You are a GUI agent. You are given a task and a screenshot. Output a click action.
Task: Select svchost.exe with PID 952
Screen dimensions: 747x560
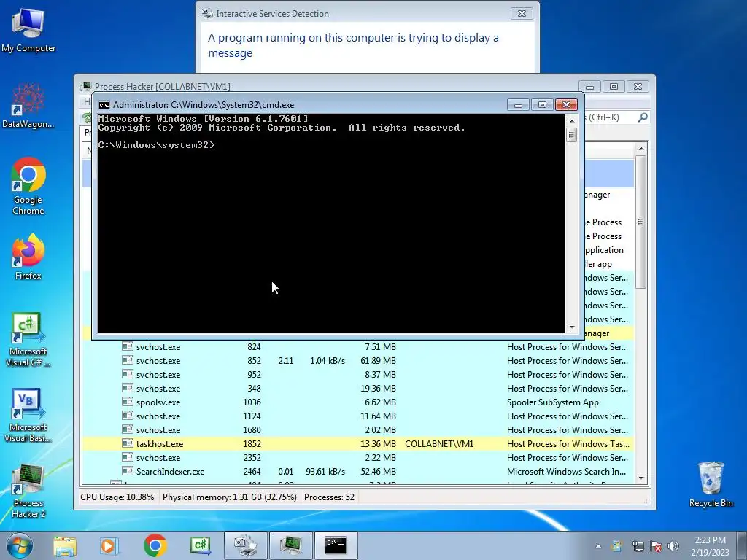coord(357,374)
